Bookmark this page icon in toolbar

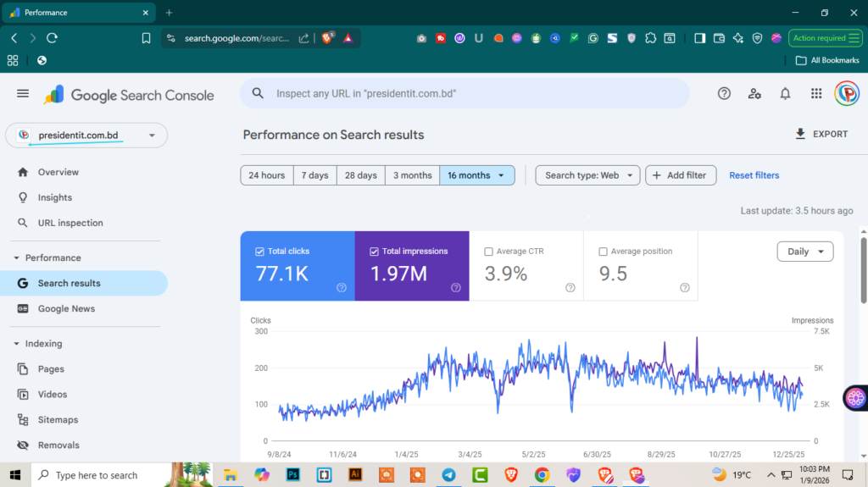point(146,38)
